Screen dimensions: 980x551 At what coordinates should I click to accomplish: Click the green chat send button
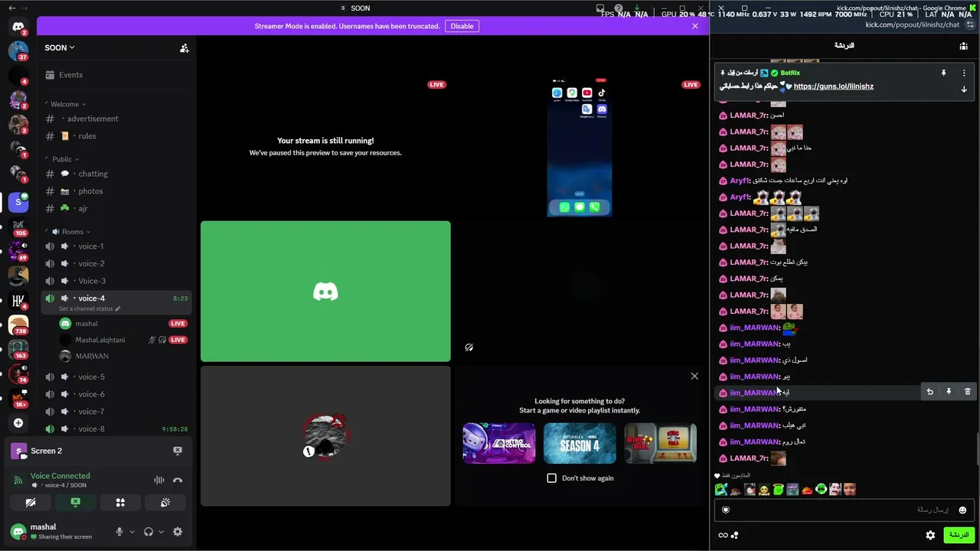pyautogui.click(x=958, y=535)
